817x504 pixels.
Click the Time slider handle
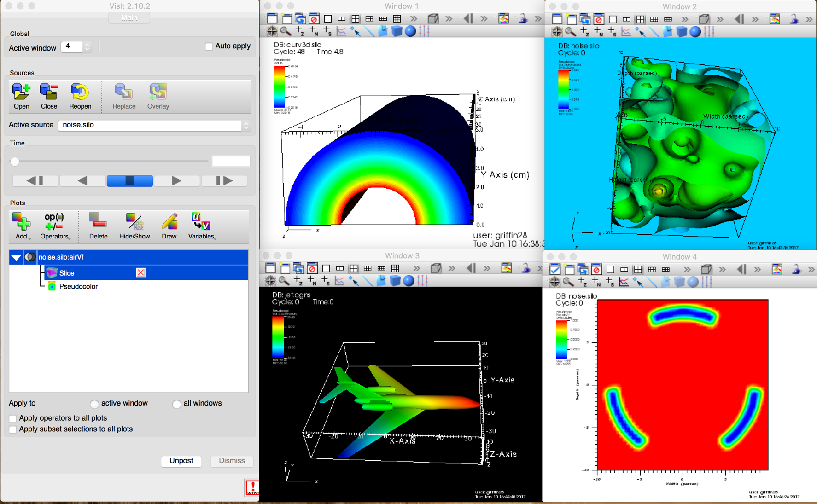coord(15,162)
